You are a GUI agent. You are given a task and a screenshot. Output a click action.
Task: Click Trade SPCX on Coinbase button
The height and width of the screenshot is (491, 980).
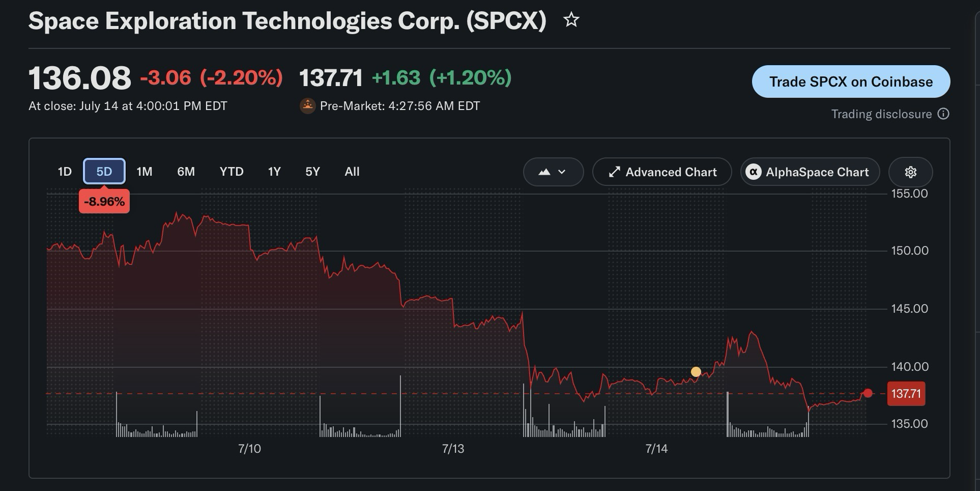(x=851, y=81)
